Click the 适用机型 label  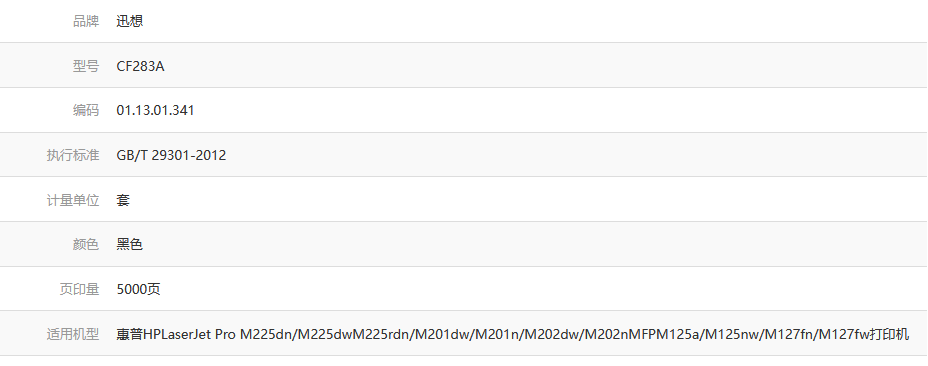coord(73,334)
